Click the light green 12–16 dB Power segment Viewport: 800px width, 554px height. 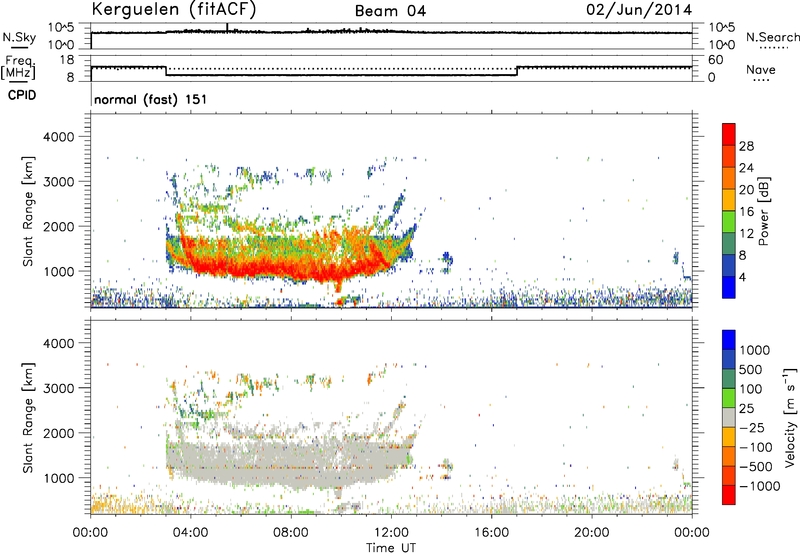tap(729, 222)
